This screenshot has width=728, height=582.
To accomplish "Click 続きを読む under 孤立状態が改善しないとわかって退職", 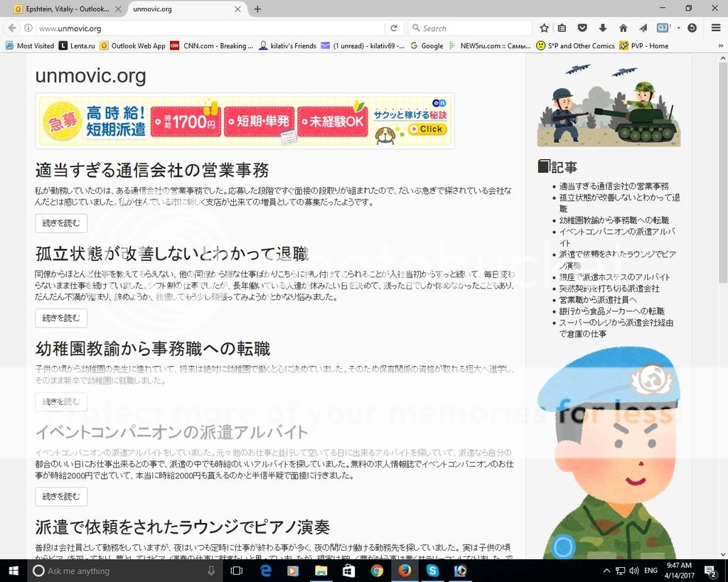I will click(61, 318).
